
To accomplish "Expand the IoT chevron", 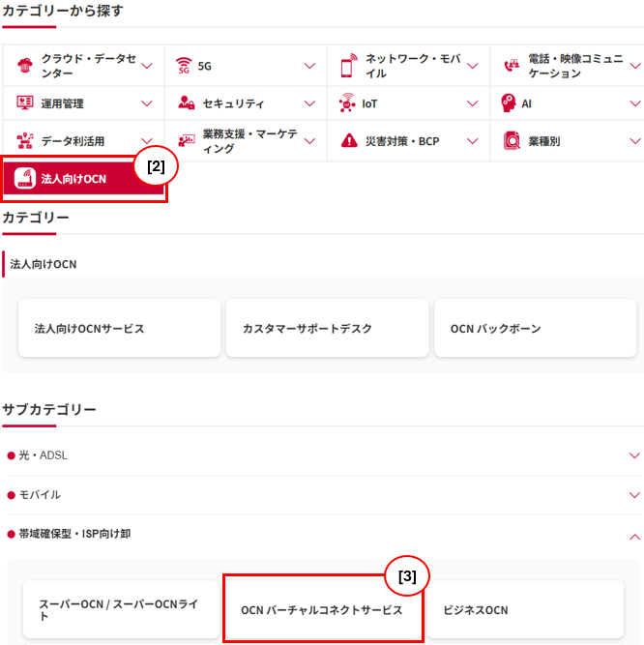I will 473,103.
